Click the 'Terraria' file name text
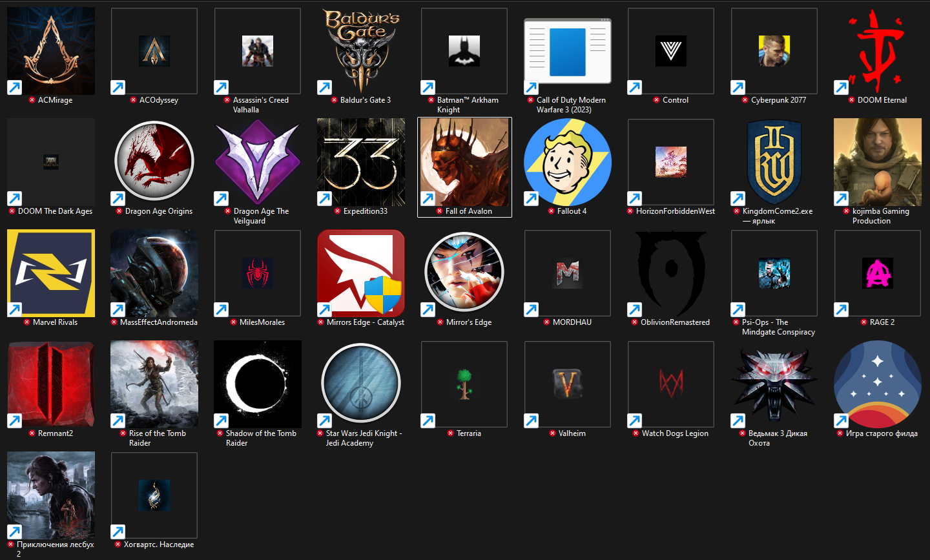 tap(468, 433)
